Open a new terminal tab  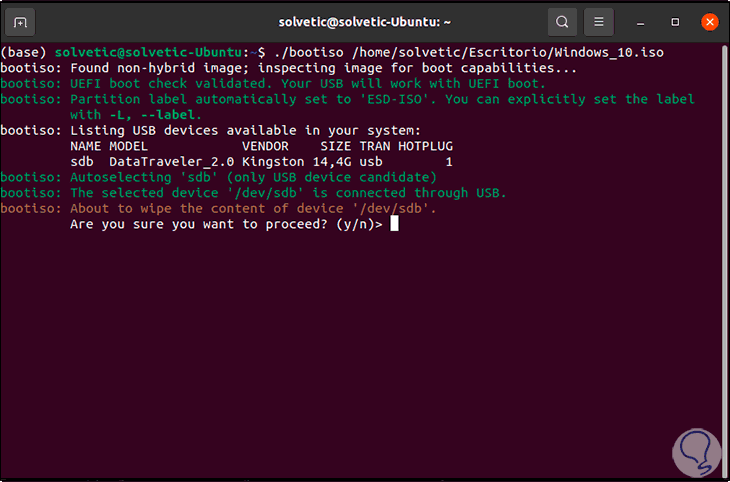(x=22, y=21)
